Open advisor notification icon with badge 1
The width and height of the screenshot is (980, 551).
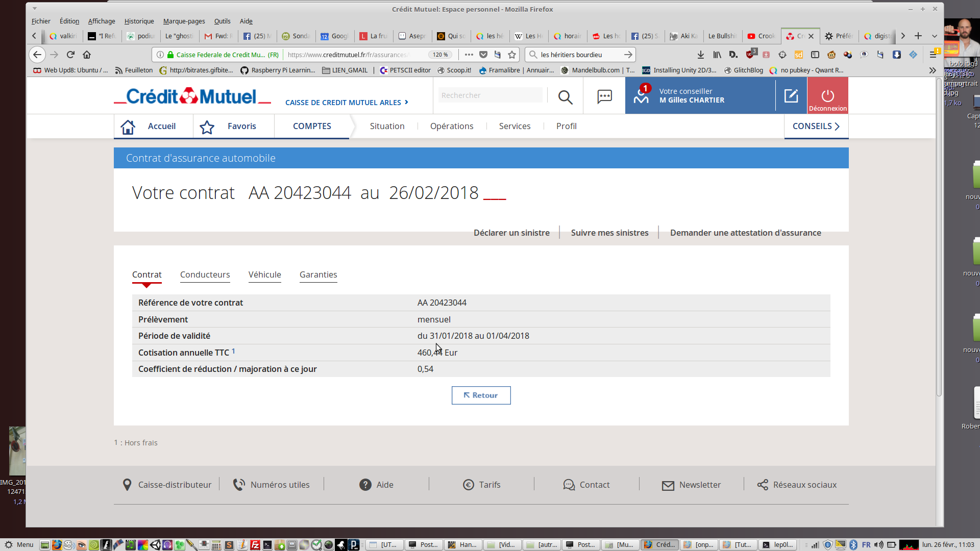click(x=642, y=95)
